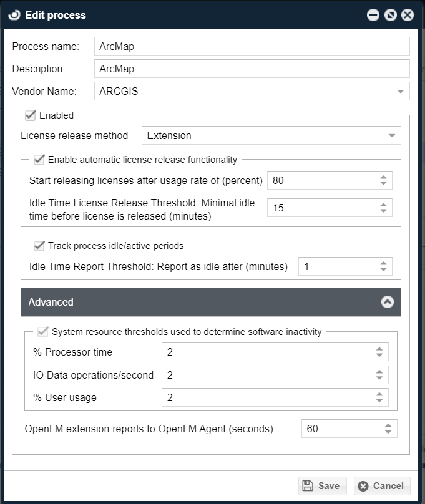Increase Idle Time Report Threshold value
The width and height of the screenshot is (425, 504).
click(383, 263)
